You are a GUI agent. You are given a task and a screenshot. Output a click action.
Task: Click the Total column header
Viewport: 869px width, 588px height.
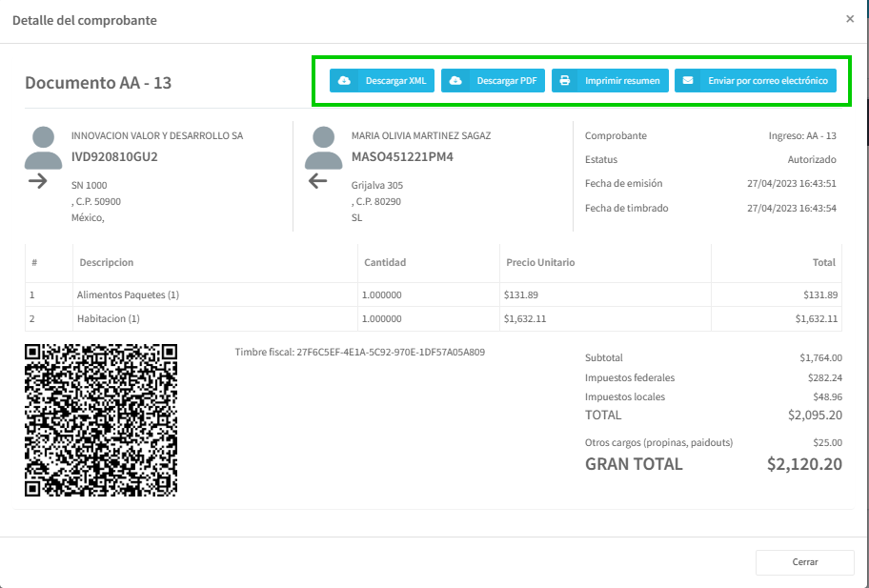point(824,263)
